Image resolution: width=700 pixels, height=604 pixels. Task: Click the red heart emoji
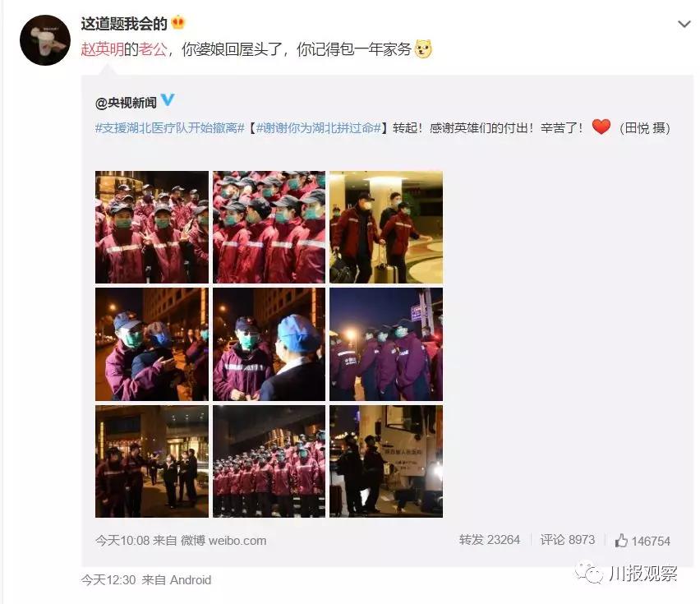[601, 127]
